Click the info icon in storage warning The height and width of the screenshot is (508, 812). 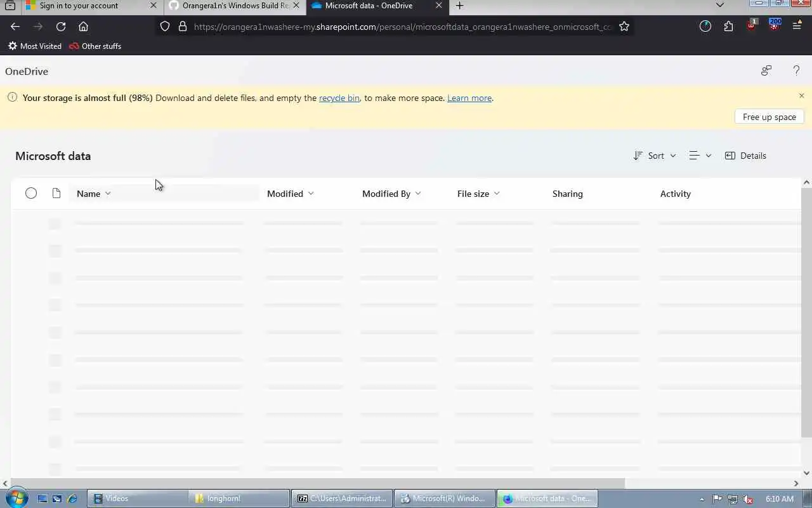[12, 97]
